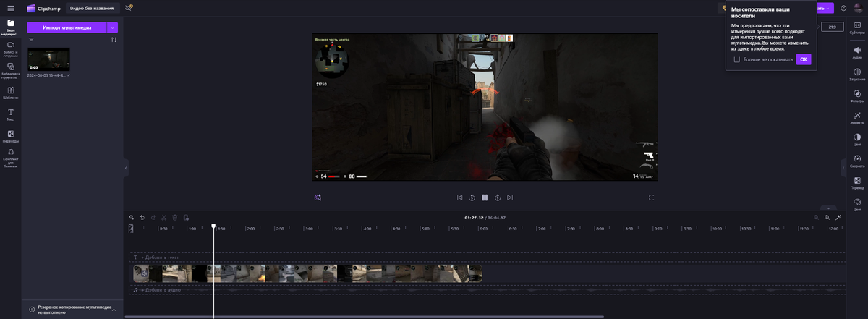This screenshot has height=319, width=868.
Task: Enter fullscreen preview mode
Action: point(652,197)
